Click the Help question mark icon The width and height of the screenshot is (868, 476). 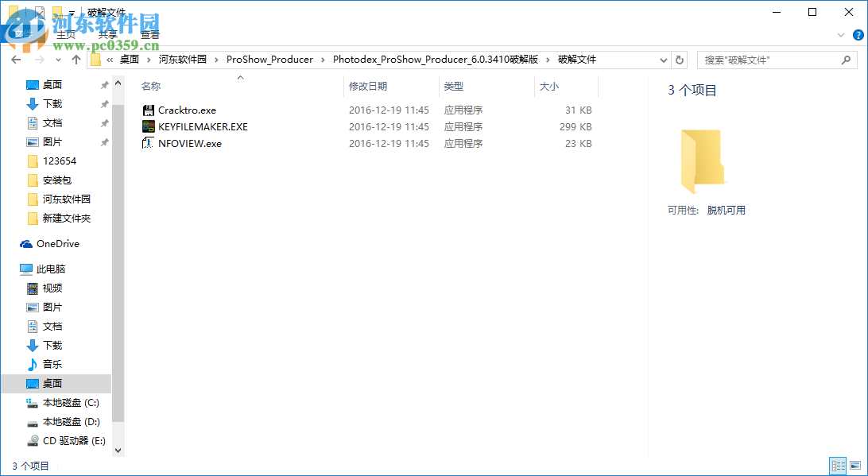pyautogui.click(x=858, y=35)
